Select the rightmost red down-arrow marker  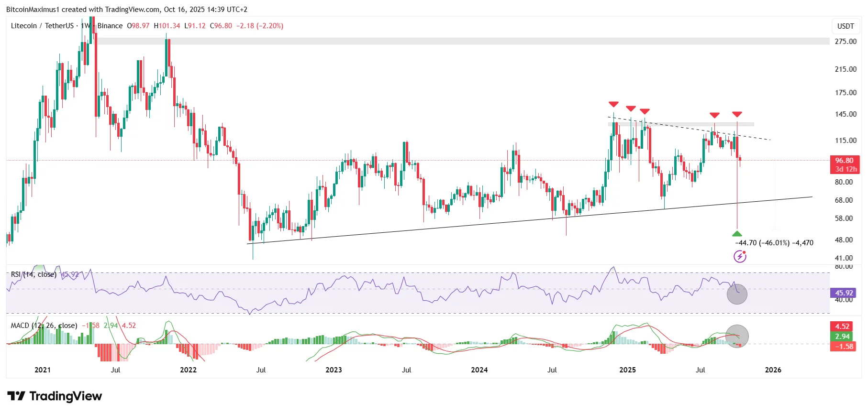click(737, 114)
